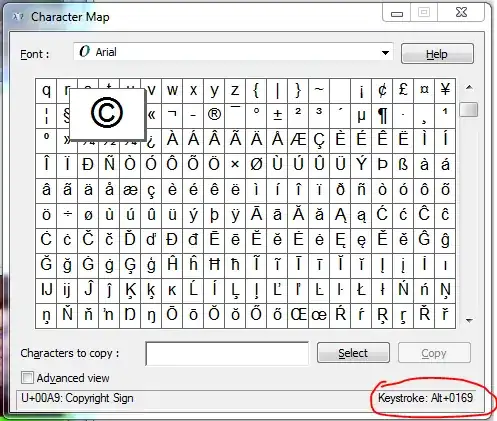This screenshot has height=421, width=497.
Task: Click the Help button
Action: [437, 54]
